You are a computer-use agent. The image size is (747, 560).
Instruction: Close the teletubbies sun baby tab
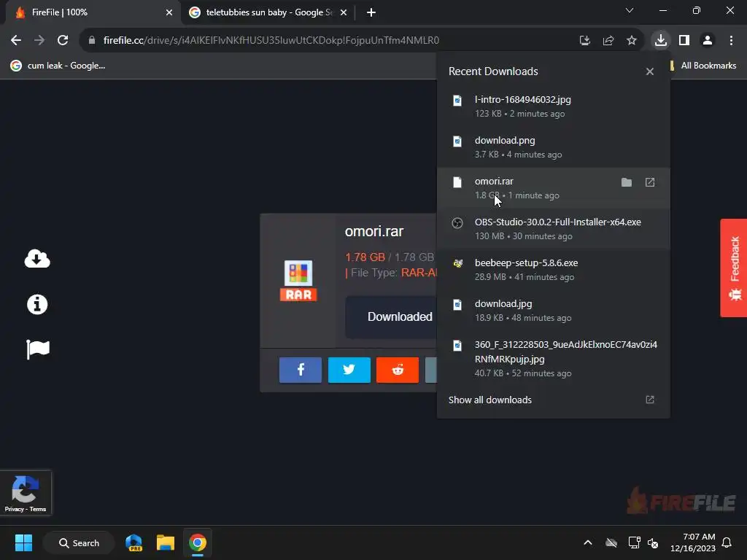coord(344,12)
